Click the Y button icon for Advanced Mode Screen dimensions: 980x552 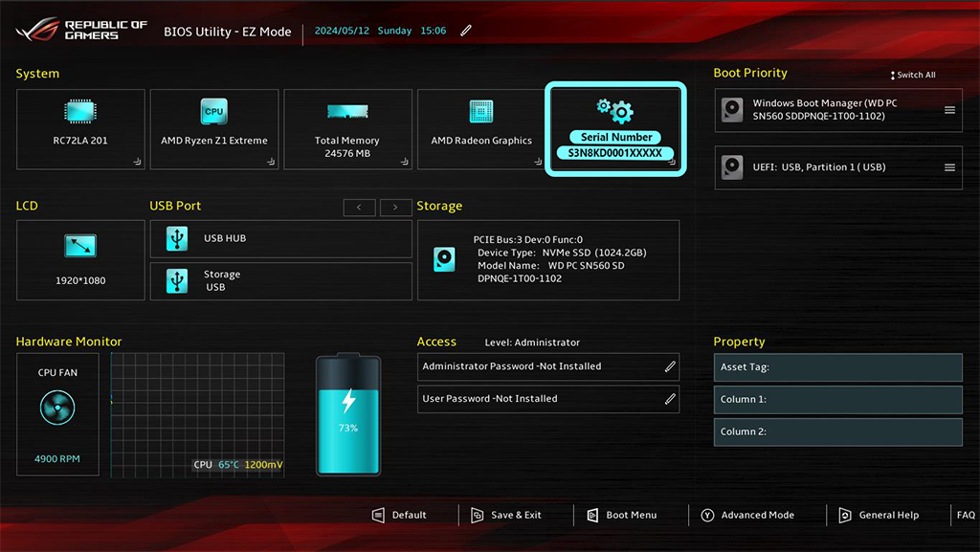(707, 515)
